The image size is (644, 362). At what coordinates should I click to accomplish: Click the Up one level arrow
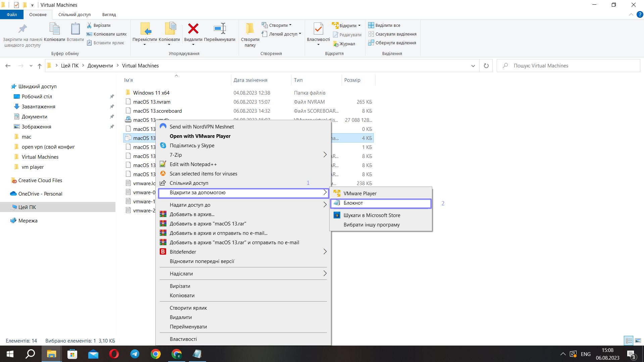(x=40, y=66)
